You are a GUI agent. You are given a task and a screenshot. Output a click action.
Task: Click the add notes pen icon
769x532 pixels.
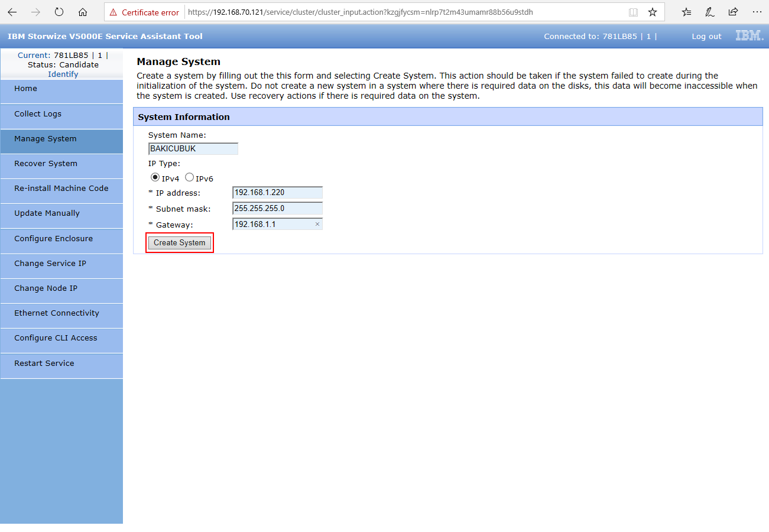(x=710, y=12)
